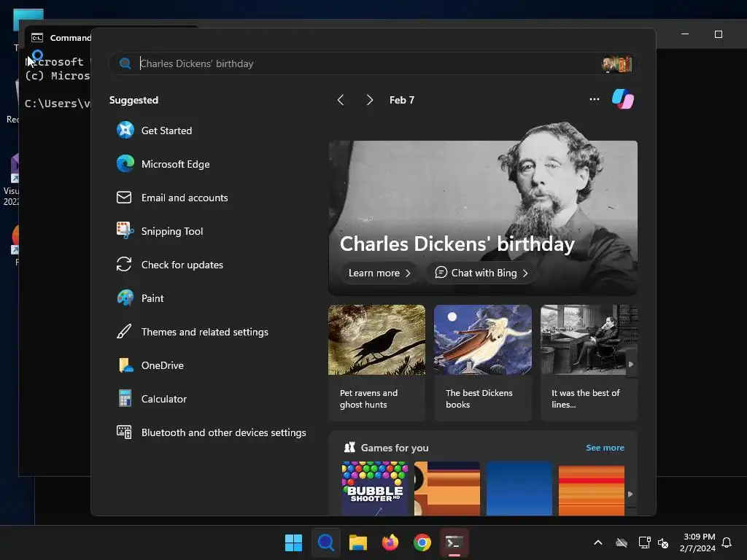
Task: Open the notification bell
Action: tap(727, 542)
